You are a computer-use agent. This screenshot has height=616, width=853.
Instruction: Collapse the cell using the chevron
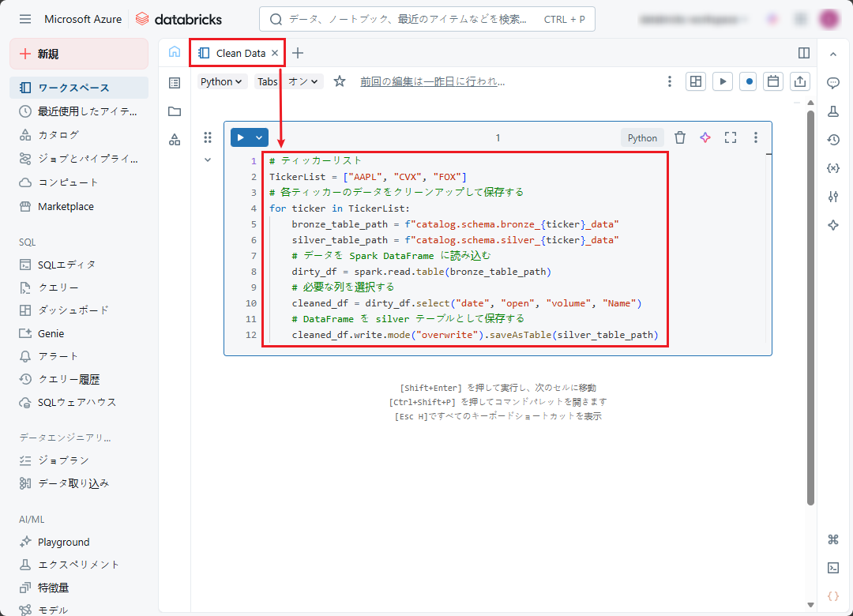pos(208,160)
